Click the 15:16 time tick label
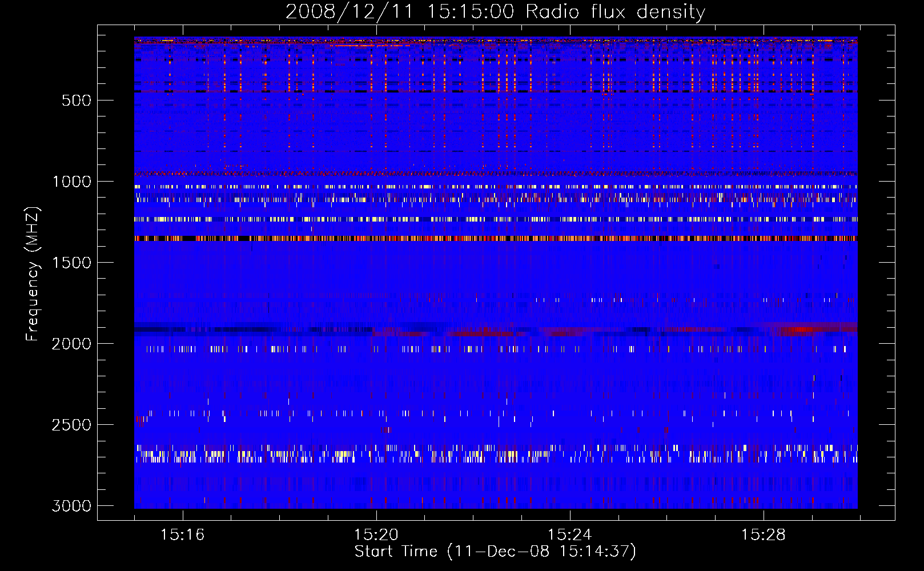Screen dimensions: 924x571 (182, 535)
